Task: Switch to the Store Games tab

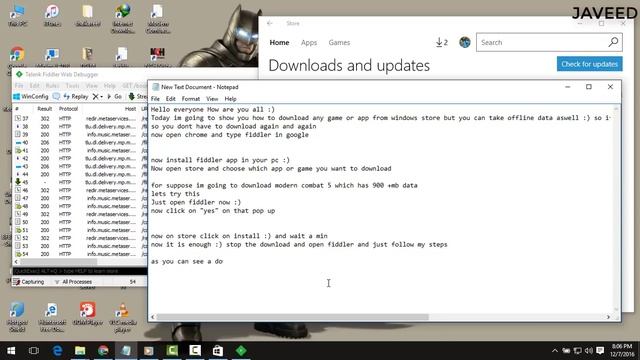Action: click(339, 42)
